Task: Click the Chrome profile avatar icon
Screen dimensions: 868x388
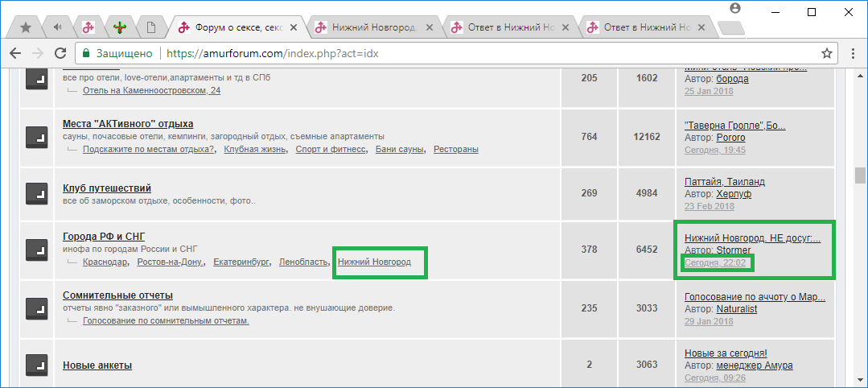Action: tap(734, 8)
